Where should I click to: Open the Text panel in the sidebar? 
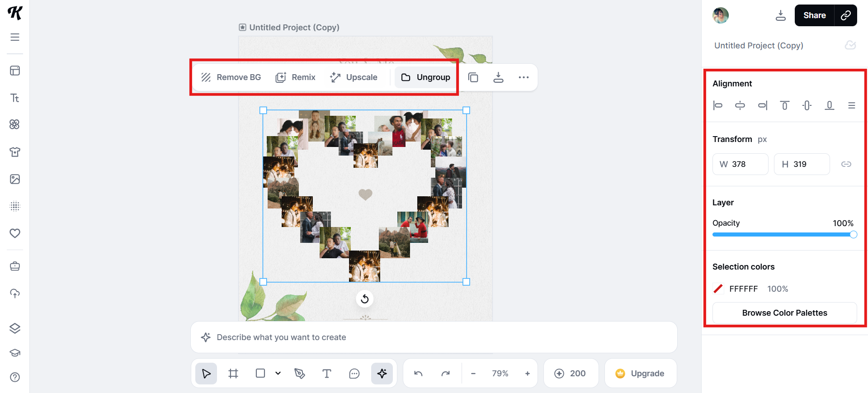pyautogui.click(x=15, y=98)
